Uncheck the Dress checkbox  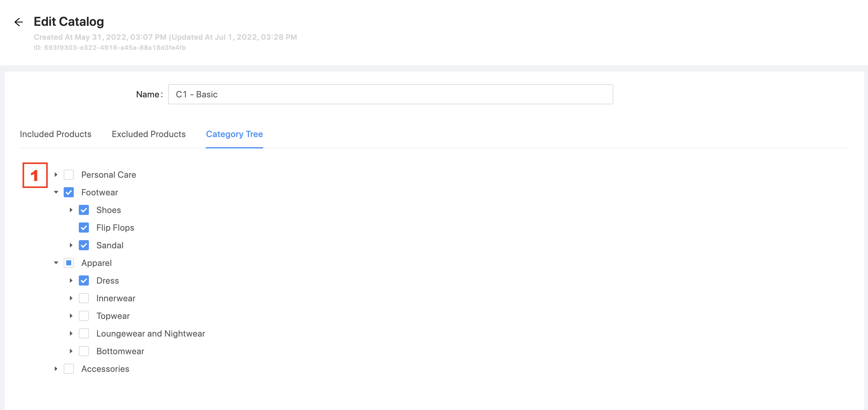pyautogui.click(x=84, y=280)
